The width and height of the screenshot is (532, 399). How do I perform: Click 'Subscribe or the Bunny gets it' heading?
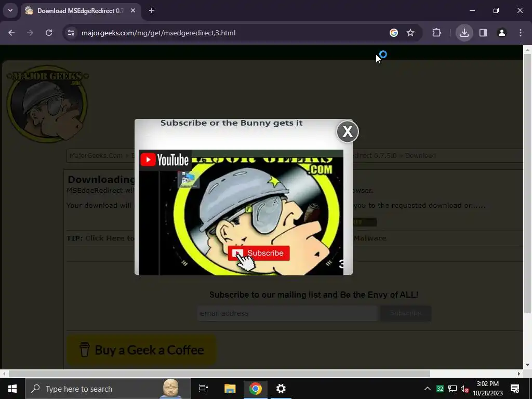231,123
